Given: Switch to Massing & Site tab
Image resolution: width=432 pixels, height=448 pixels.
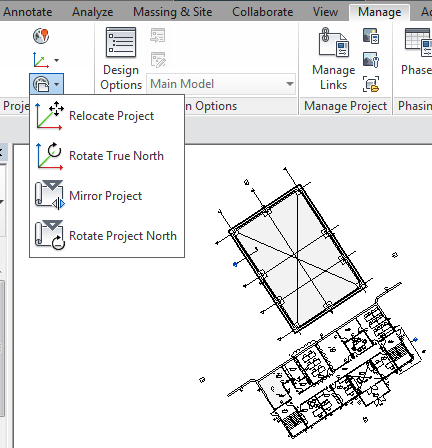Looking at the screenshot, I should pos(173,12).
